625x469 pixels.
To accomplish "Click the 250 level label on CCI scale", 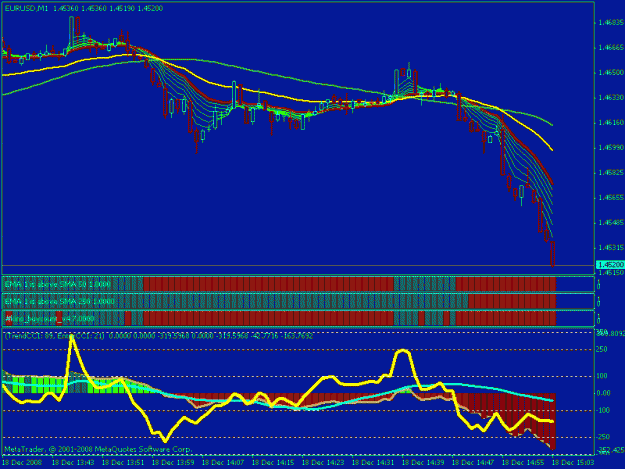I will (x=602, y=349).
